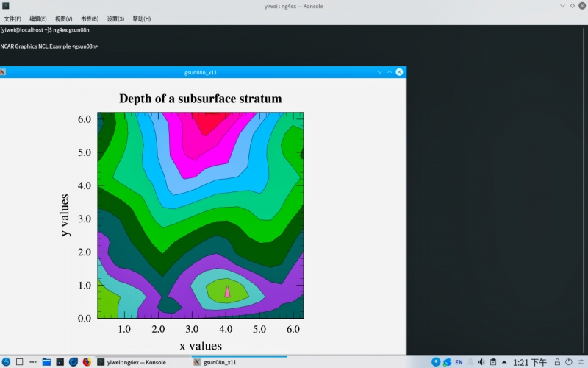Open the 书签(B) bookmarks menu
This screenshot has width=588, height=368.
(90, 18)
